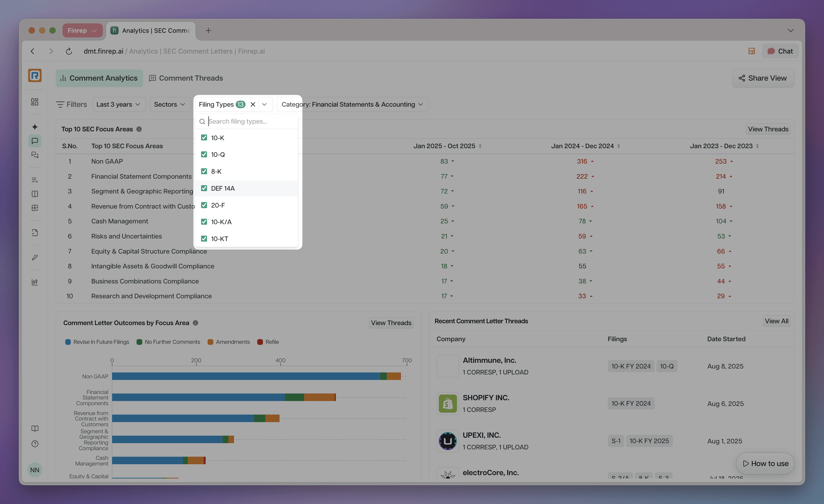Uncheck the DEF 14A checkbox
Screen dimensions: 824x504
point(204,188)
